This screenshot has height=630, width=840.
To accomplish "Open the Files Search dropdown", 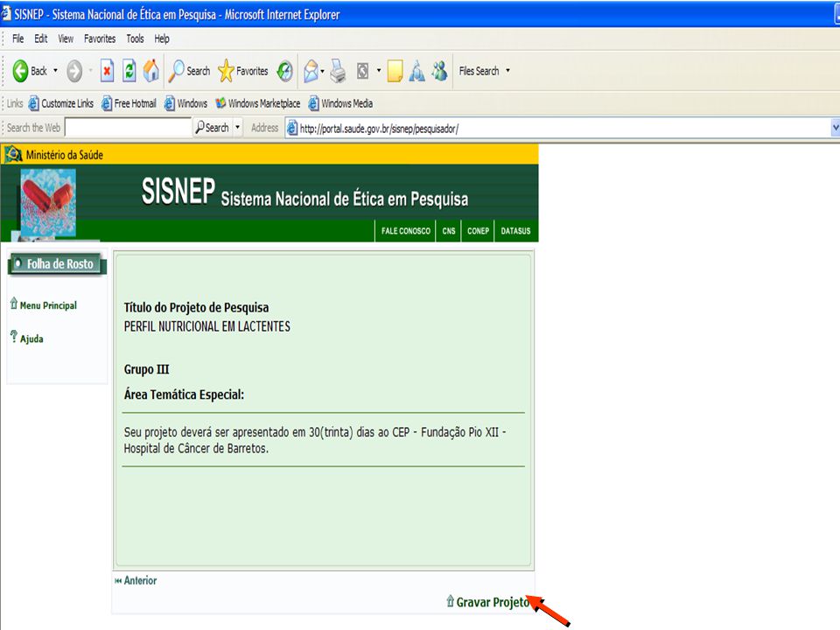I will (484, 71).
